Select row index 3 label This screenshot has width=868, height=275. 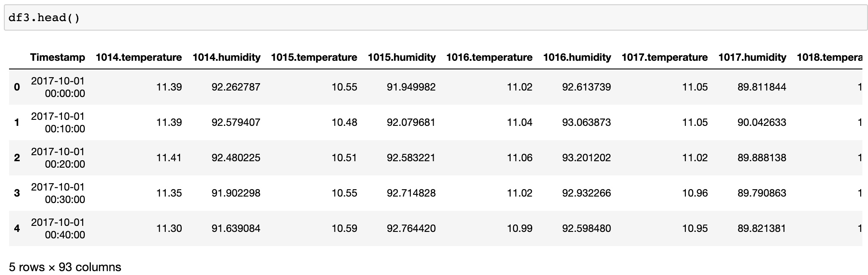click(x=17, y=193)
